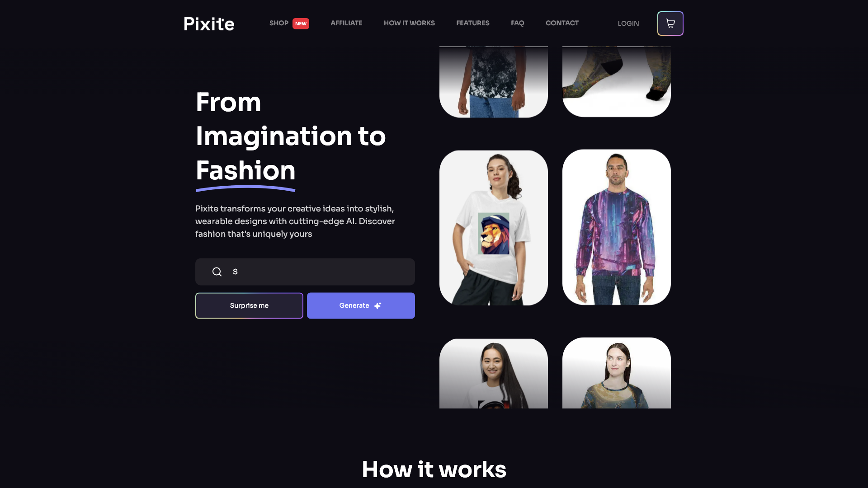Click the NEW badge on Shop menu
The image size is (868, 488).
[301, 23]
